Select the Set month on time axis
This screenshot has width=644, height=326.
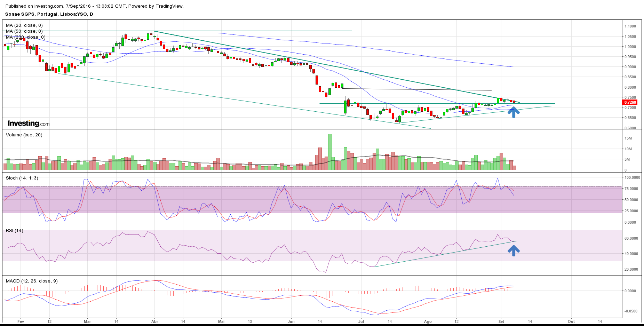pyautogui.click(x=501, y=321)
